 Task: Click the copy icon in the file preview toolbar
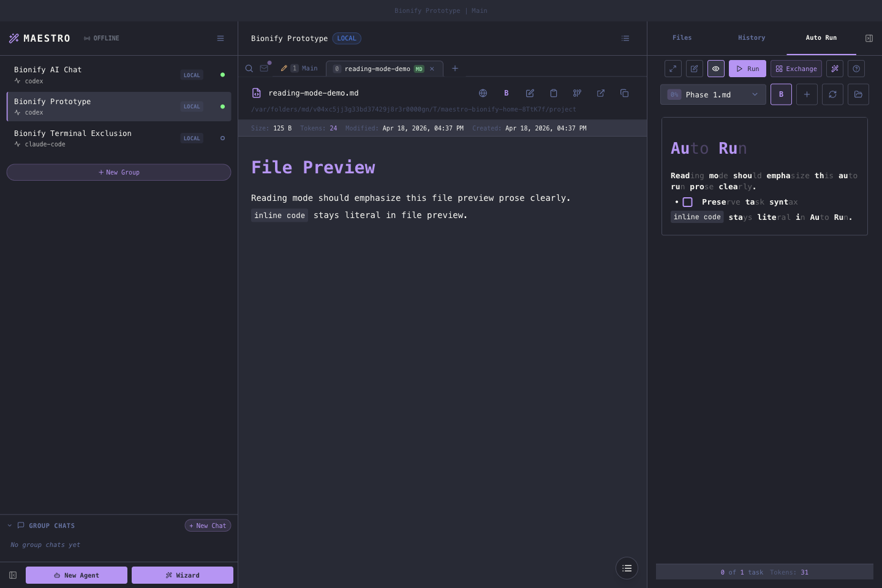coord(624,93)
